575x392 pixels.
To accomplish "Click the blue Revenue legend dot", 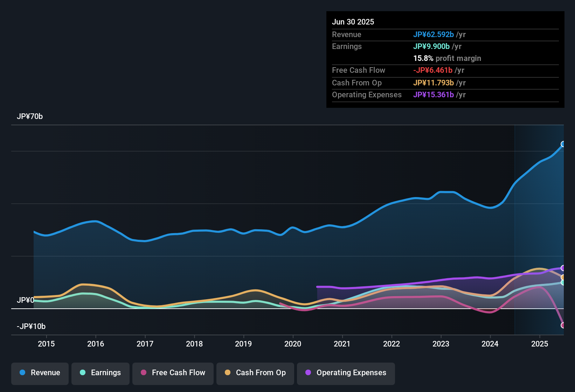I will (22, 373).
